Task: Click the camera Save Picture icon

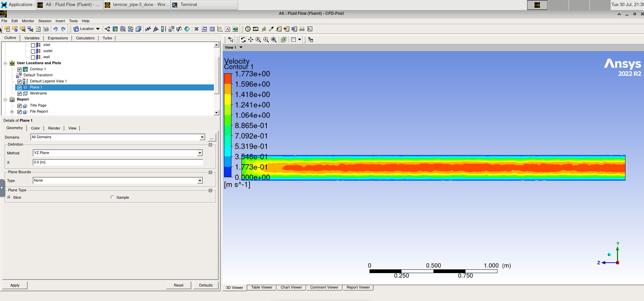Action: click(46, 29)
